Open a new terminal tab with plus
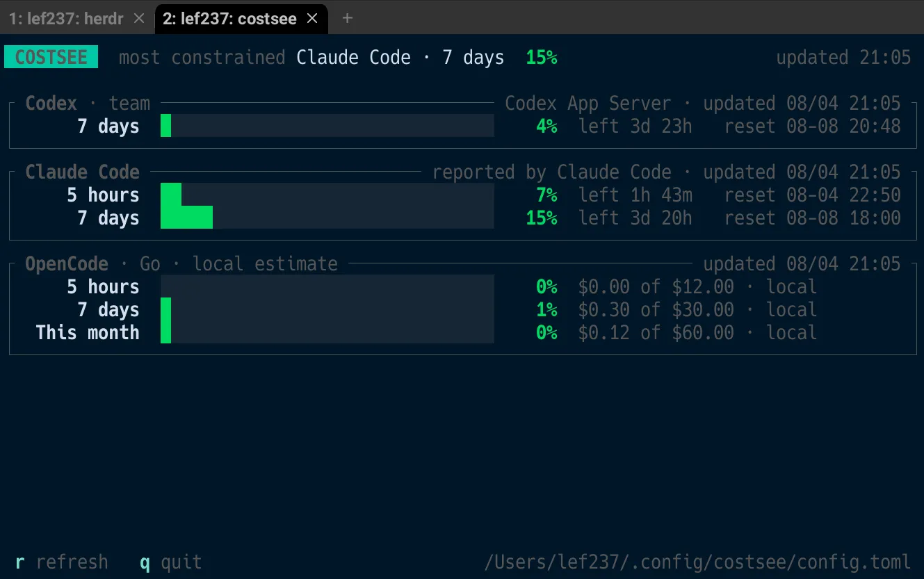 click(347, 19)
